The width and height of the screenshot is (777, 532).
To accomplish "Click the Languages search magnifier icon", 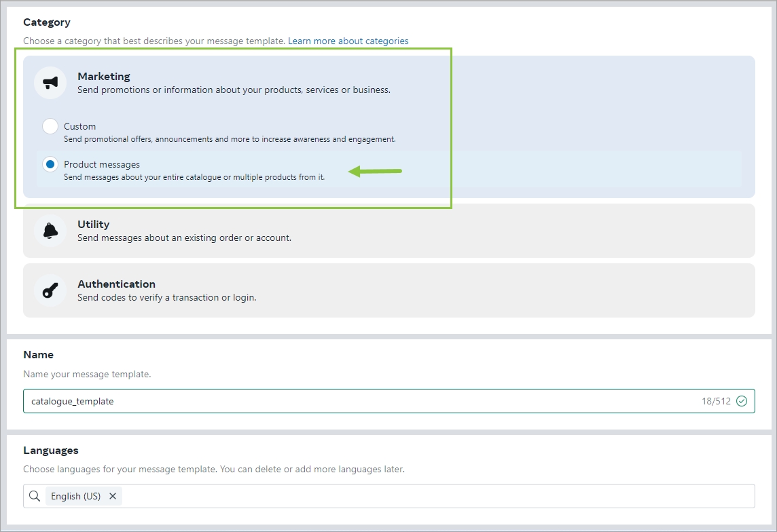I will tap(35, 496).
